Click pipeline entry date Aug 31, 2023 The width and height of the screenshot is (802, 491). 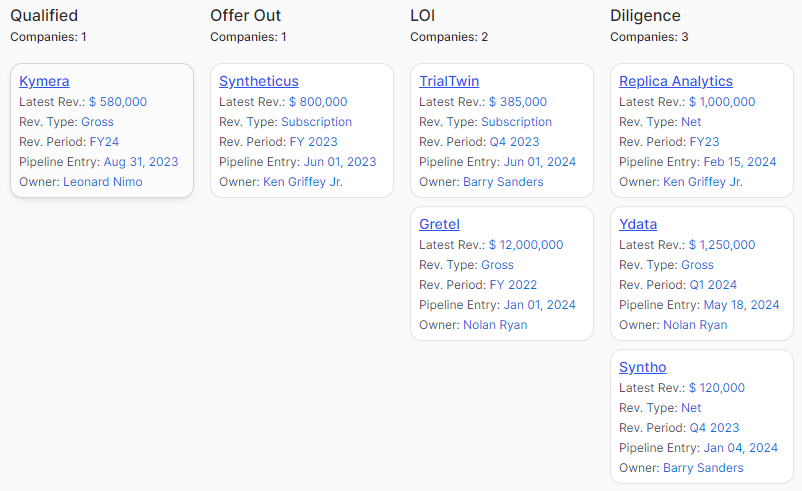pos(141,162)
